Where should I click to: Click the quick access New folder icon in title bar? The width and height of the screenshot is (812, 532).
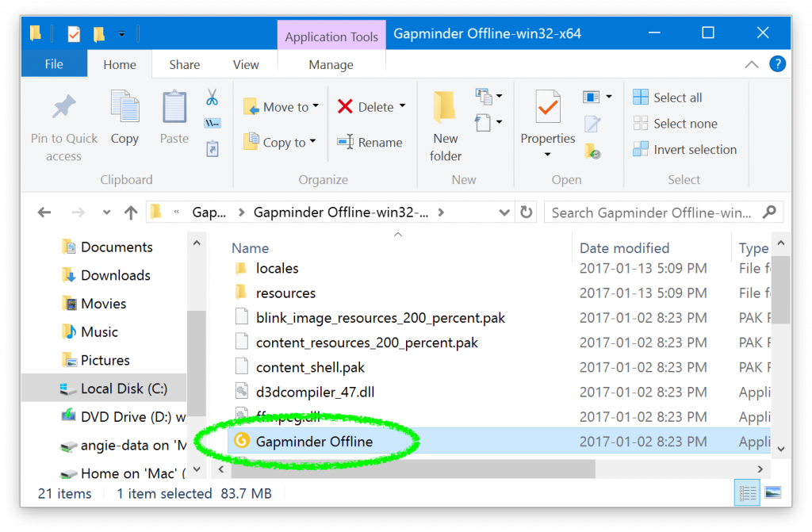(99, 34)
